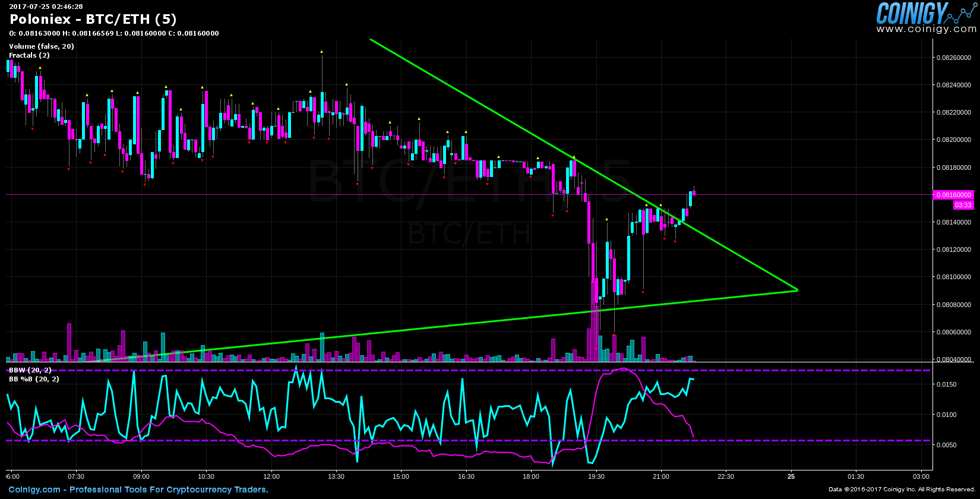Image resolution: width=980 pixels, height=499 pixels.
Task: Click the green triangle apex point
Action: 796,290
